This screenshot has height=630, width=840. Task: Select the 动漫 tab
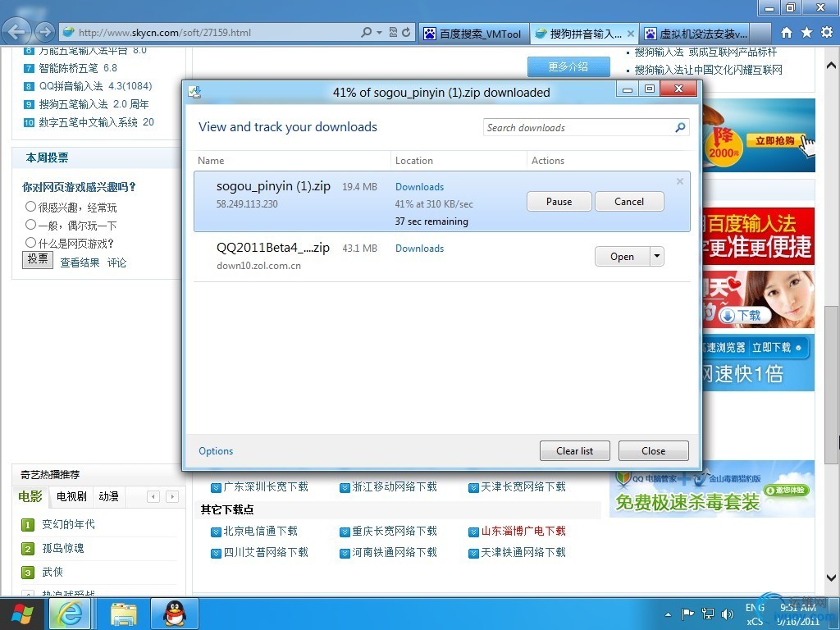point(109,496)
